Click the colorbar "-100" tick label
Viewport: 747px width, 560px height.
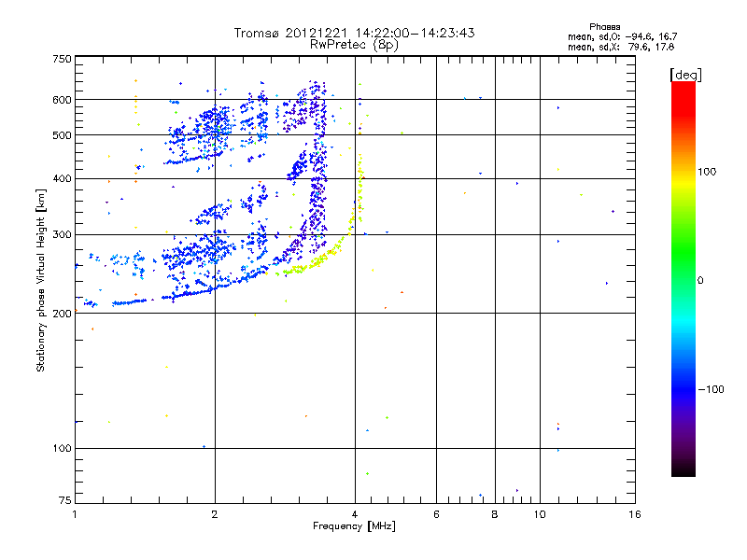711,389
